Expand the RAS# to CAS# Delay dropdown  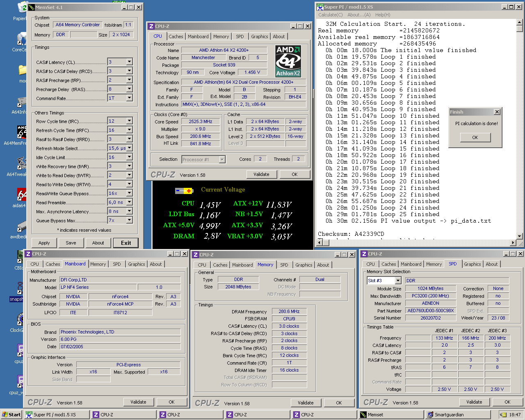click(x=129, y=71)
